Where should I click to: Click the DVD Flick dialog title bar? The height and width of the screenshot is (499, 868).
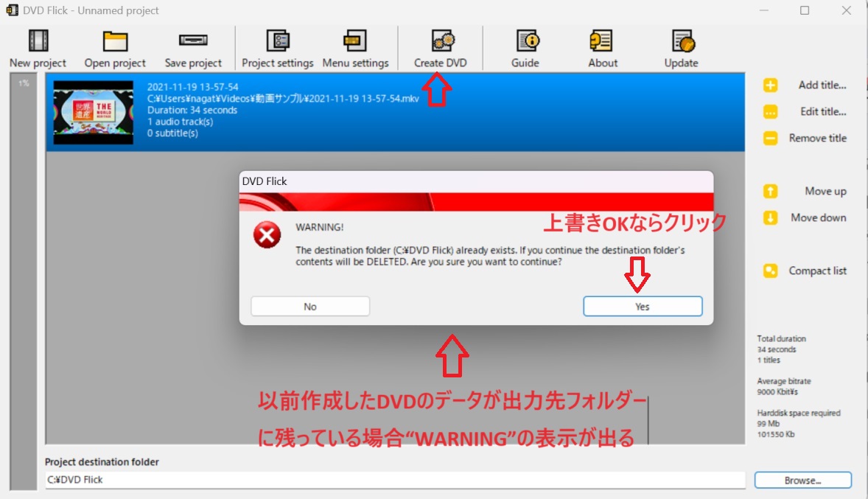[x=476, y=181]
